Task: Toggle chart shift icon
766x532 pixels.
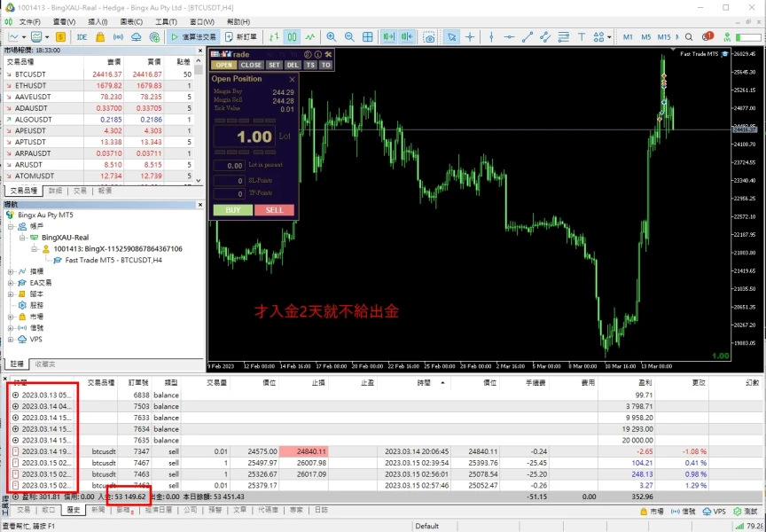Action: point(407,37)
